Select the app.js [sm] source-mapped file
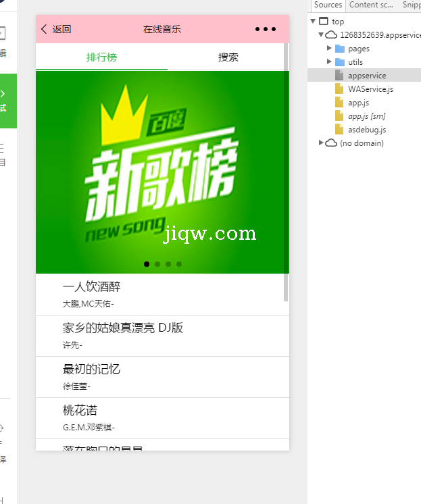The height and width of the screenshot is (504, 421). tap(366, 116)
